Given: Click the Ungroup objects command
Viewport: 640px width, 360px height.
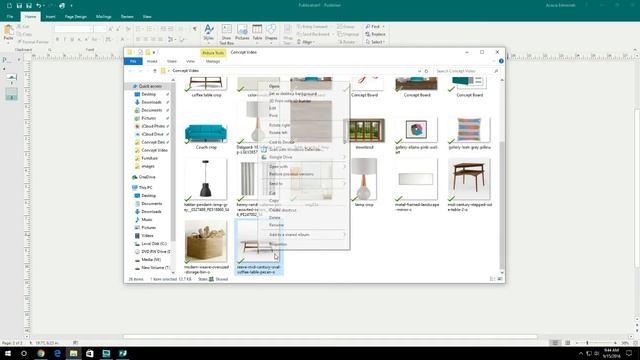Looking at the screenshot, I should [349, 34].
